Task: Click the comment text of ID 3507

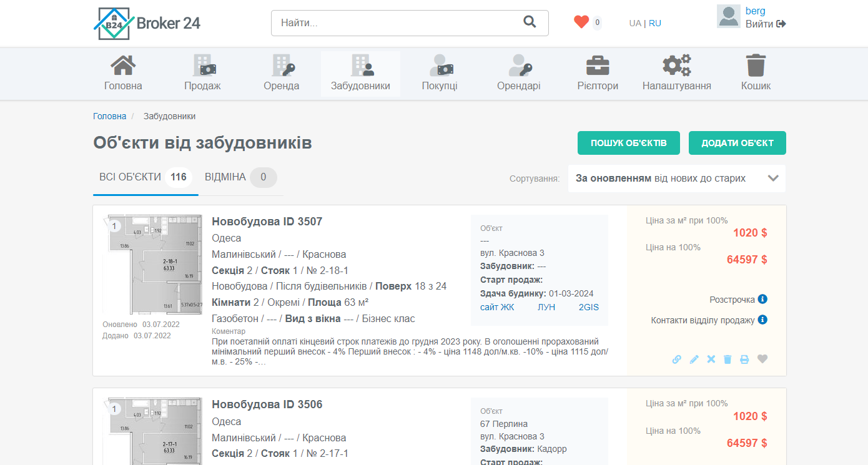Action: [x=410, y=352]
